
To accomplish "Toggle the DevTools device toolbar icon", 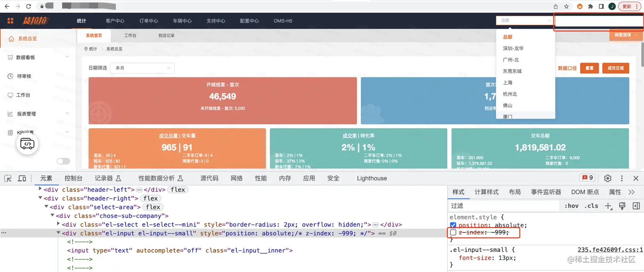I will click(22, 178).
